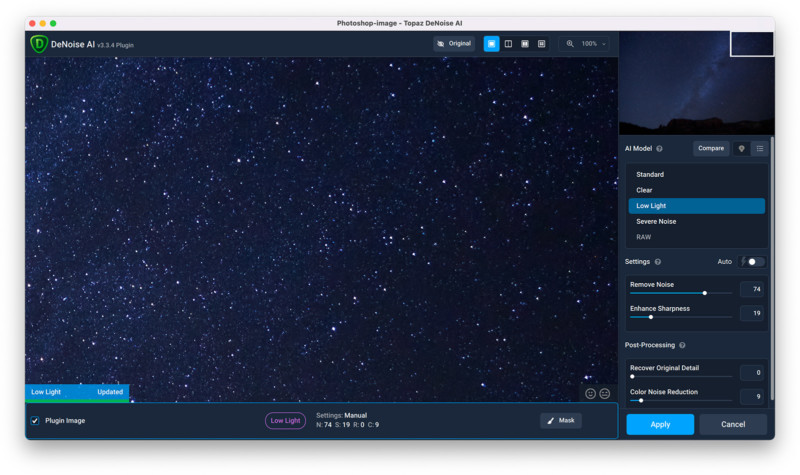Enable the Auto settings toggle

[x=755, y=262]
